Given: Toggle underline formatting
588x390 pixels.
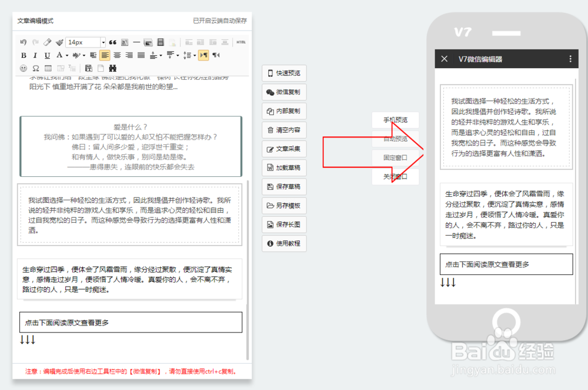Looking at the screenshot, I should 46,55.
